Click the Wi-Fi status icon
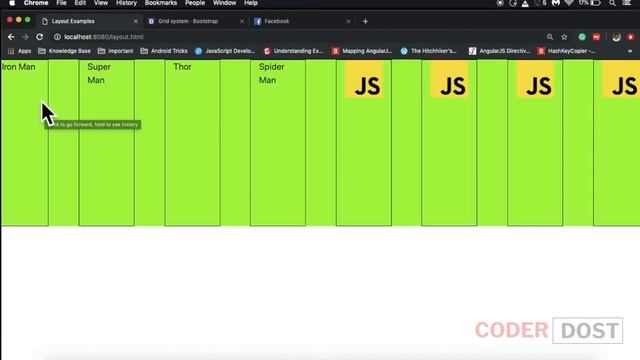Screen dimensions: 640x360 (x=569, y=3)
